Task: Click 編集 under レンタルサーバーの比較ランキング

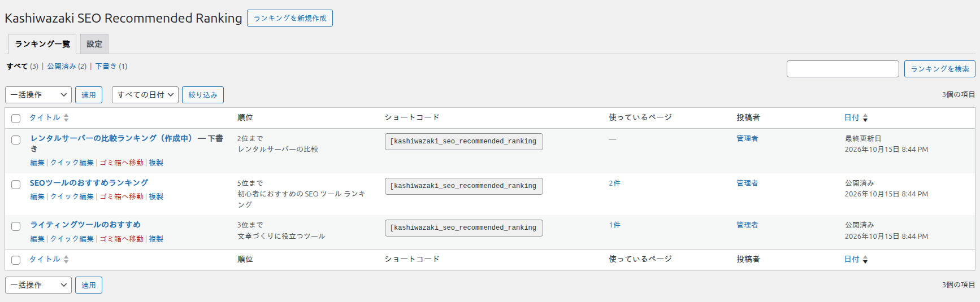Action: click(x=37, y=163)
